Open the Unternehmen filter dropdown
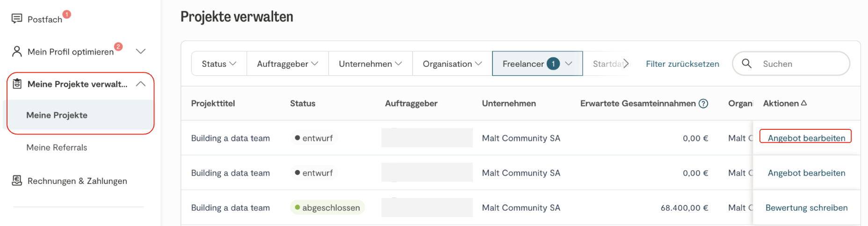The width and height of the screenshot is (868, 226). click(x=370, y=64)
